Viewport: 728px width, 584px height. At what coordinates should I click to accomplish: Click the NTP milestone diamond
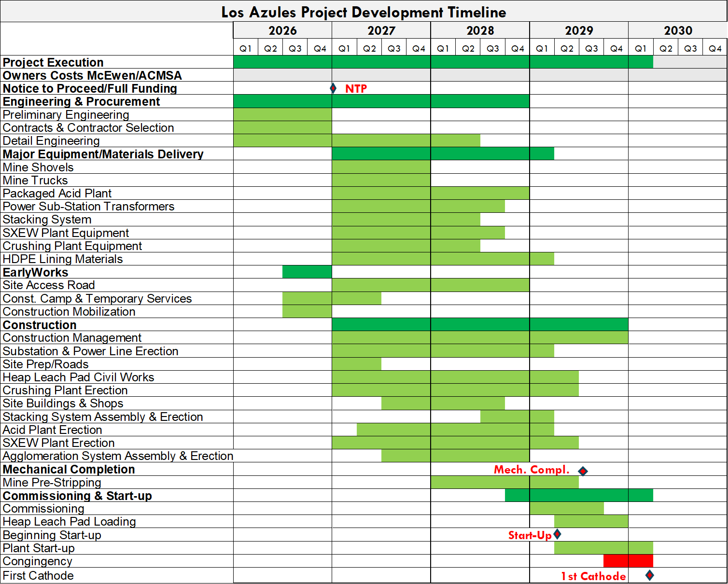(333, 88)
